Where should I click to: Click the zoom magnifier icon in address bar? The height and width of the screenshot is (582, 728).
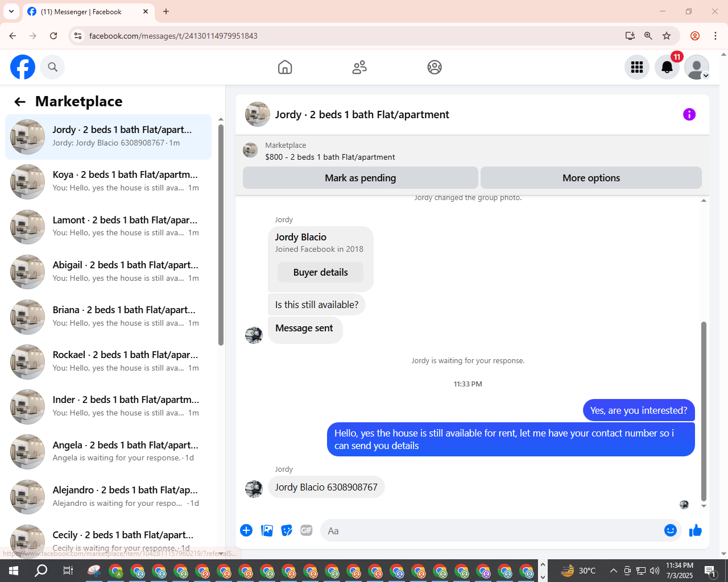pyautogui.click(x=648, y=36)
